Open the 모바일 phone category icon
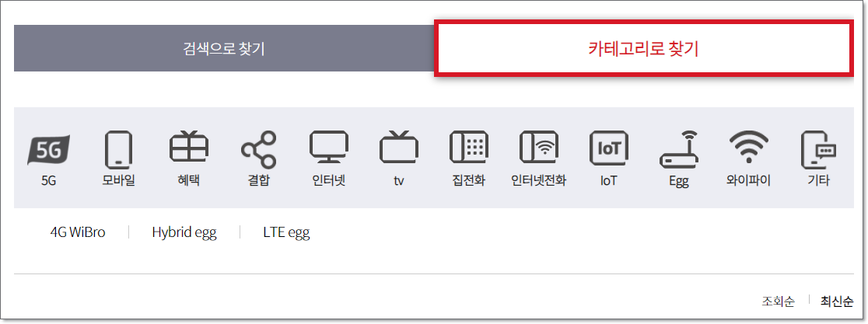The width and height of the screenshot is (868, 324). 118,149
